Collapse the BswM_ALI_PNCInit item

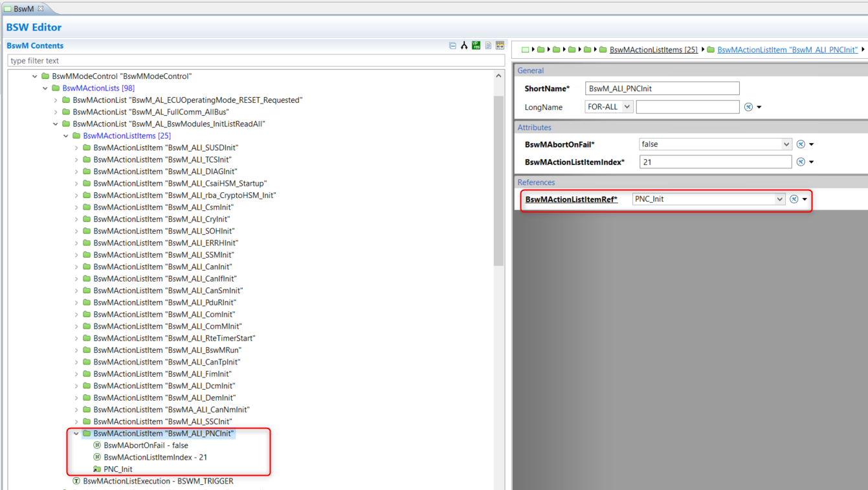[x=76, y=434]
